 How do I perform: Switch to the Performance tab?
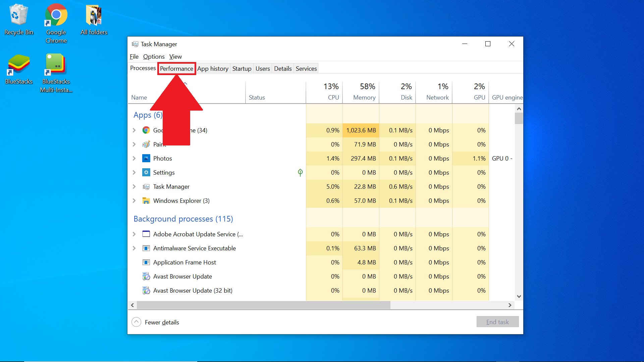point(176,68)
